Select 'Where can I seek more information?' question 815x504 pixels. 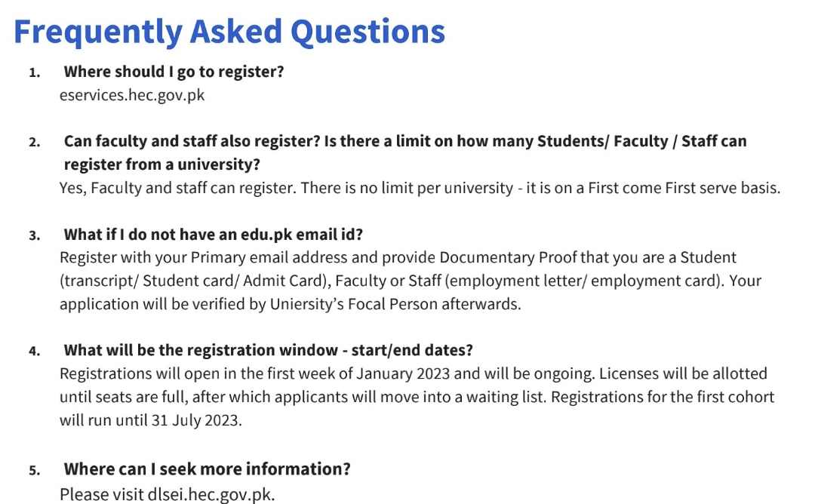(207, 469)
